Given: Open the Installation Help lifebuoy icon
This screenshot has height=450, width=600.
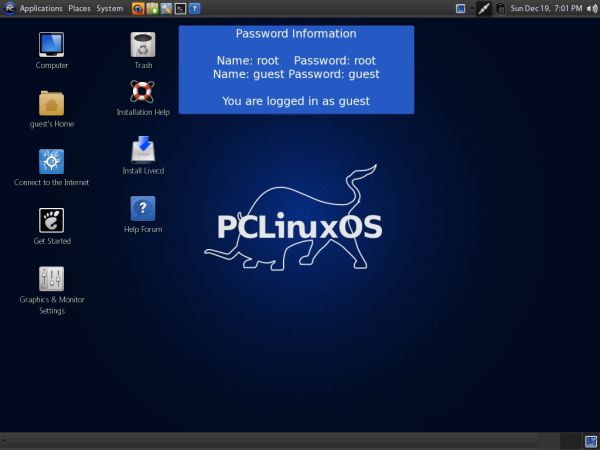Looking at the screenshot, I should click(x=142, y=91).
